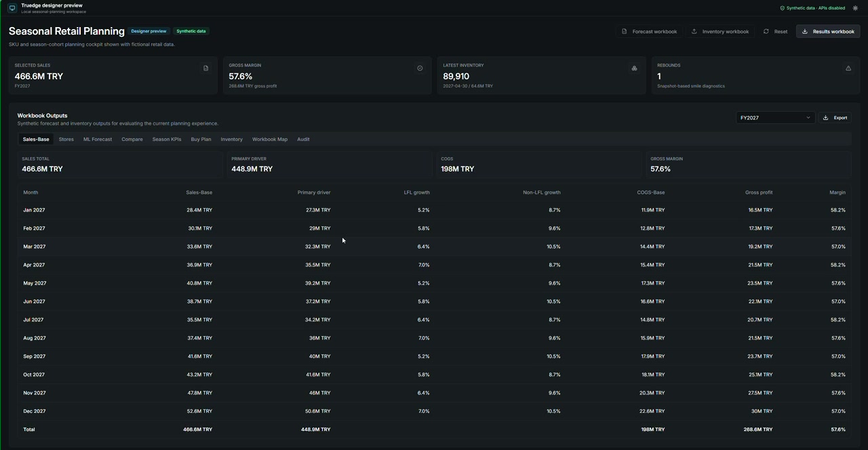Click the refresh icon in Reset button
Screen dimensions: 868x450
[766, 31]
